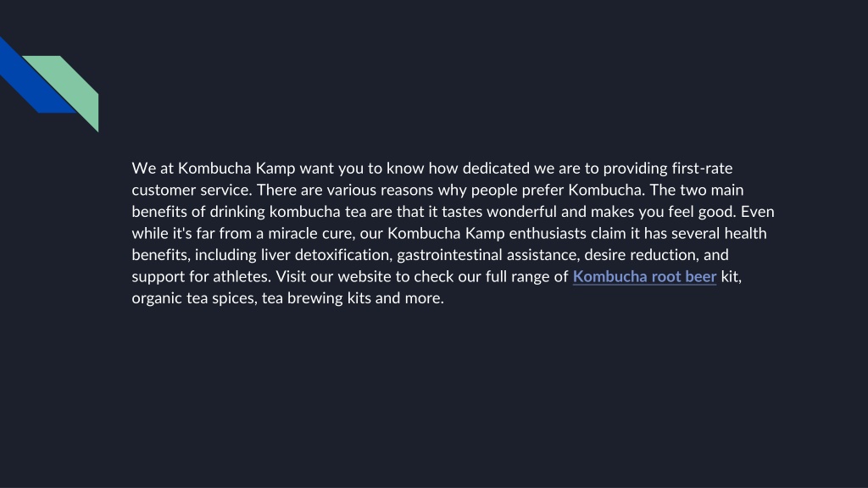Image resolution: width=868 pixels, height=488 pixels.
Task: Click the word 'enthusiasts' in the paragraph
Action: pos(548,234)
